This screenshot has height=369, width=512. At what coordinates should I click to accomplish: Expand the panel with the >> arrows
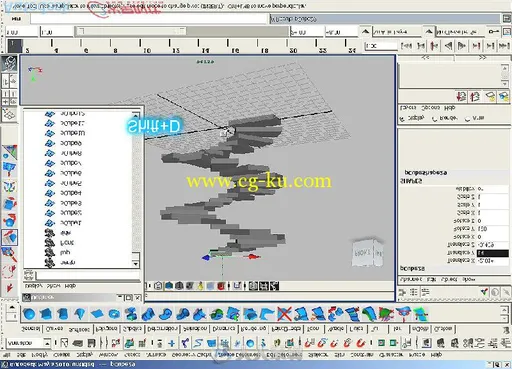click(x=482, y=58)
